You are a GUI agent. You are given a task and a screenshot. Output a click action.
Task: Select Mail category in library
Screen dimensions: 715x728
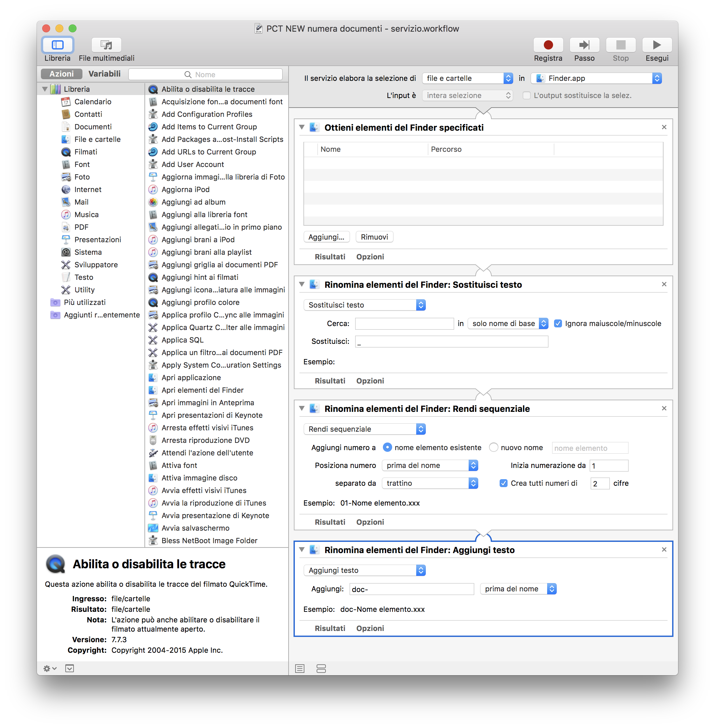click(81, 202)
